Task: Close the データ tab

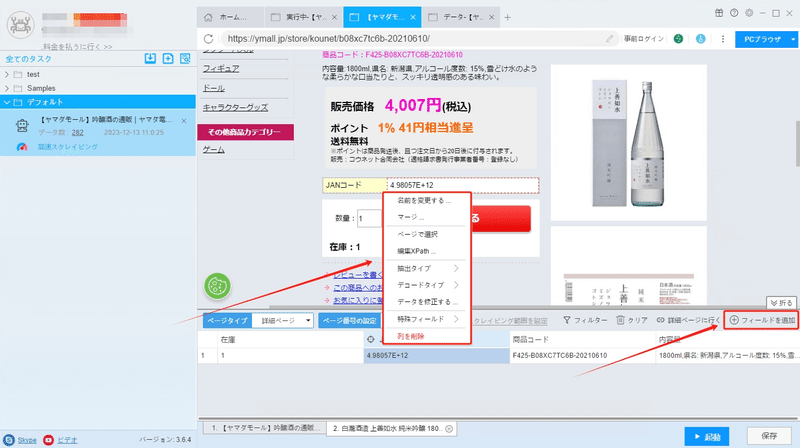Action: [x=491, y=17]
